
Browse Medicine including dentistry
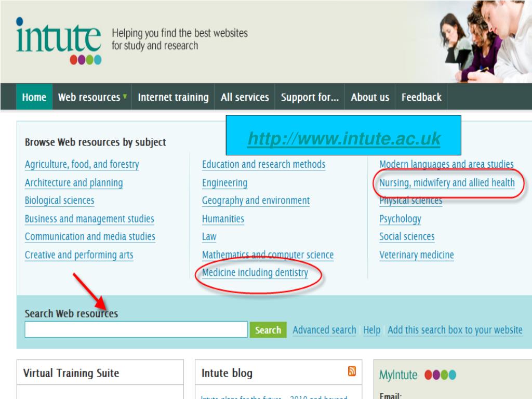tap(255, 272)
